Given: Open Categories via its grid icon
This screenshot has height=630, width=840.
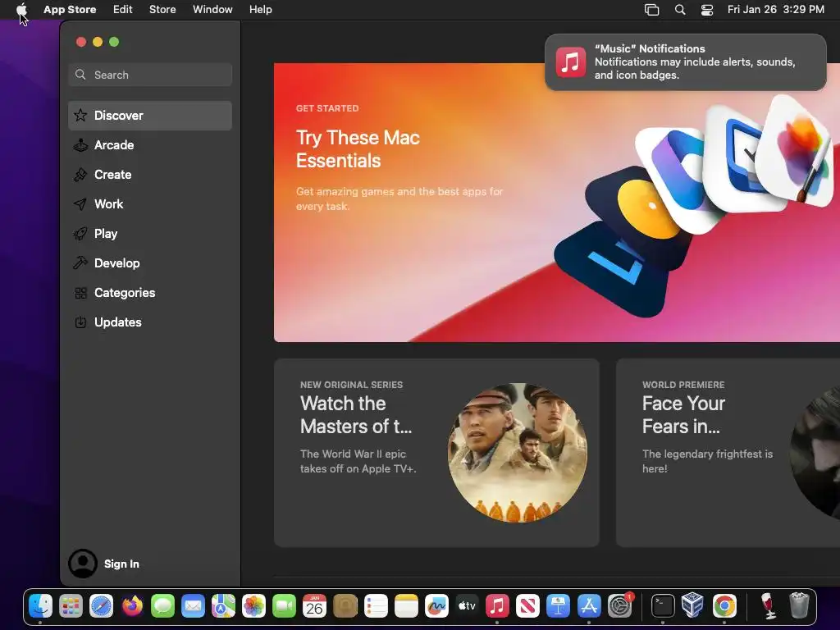Looking at the screenshot, I should click(x=80, y=293).
